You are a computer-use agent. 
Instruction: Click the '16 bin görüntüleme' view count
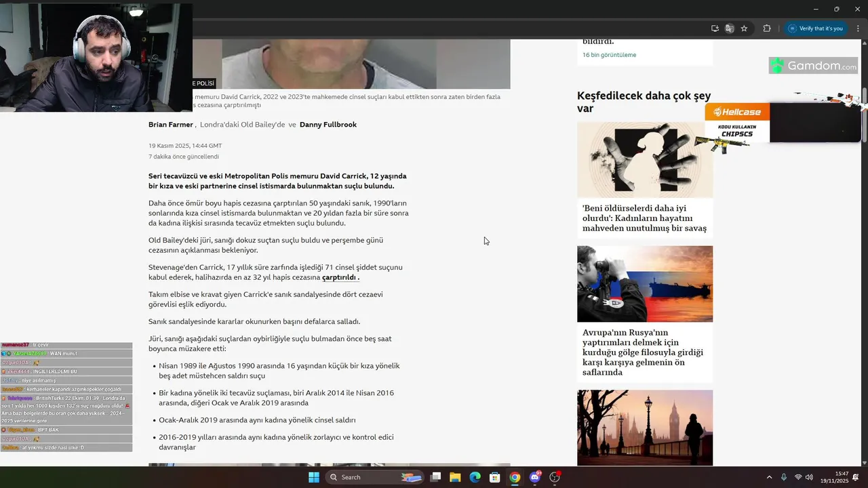(x=609, y=55)
